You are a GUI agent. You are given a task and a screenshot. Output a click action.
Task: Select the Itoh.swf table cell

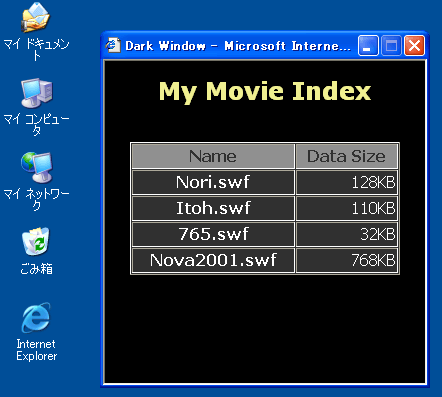[x=213, y=208]
